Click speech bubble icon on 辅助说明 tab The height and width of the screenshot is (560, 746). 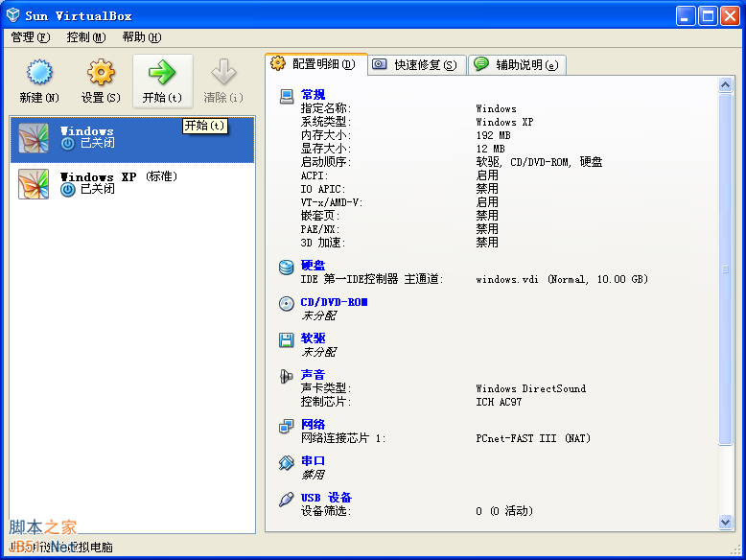click(481, 63)
